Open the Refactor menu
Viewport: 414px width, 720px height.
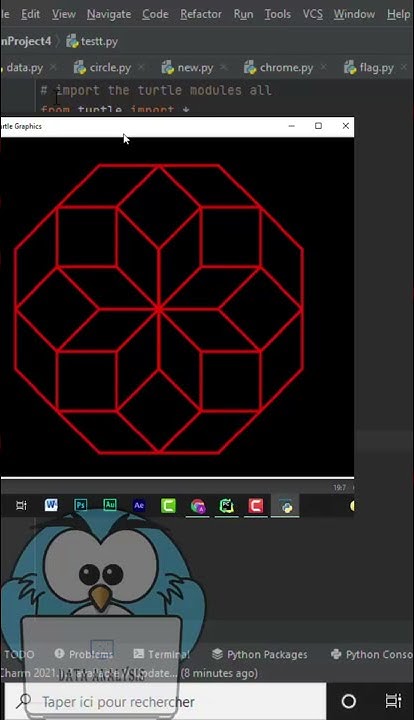pos(201,14)
